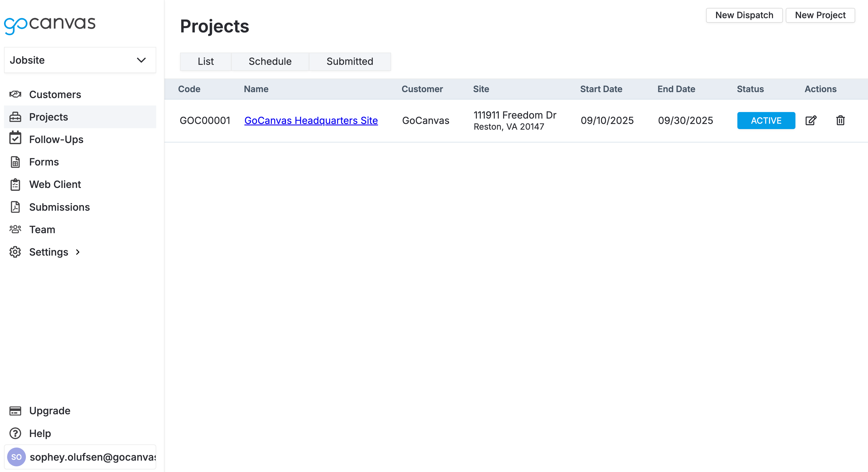The width and height of the screenshot is (868, 472).
Task: Click the Help question mark icon
Action: click(x=15, y=433)
